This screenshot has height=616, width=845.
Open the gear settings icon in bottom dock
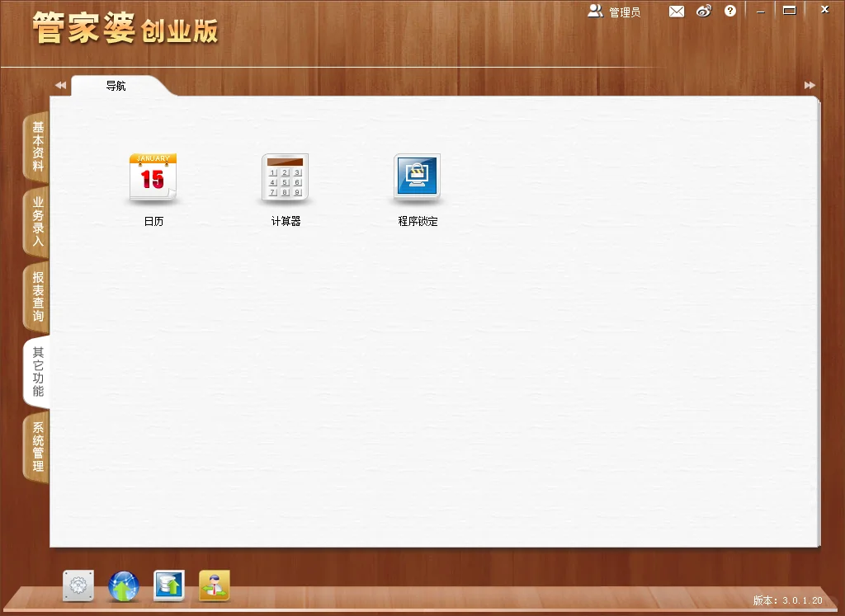(x=78, y=585)
